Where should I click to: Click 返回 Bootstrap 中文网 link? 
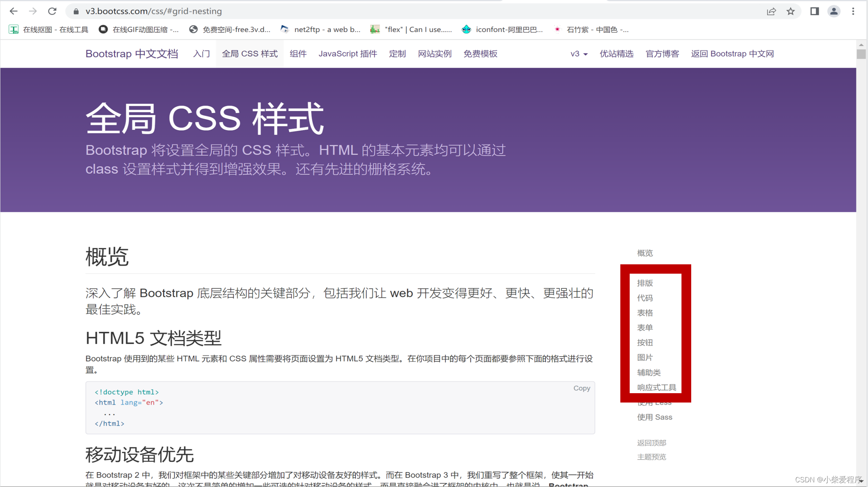[x=732, y=54]
